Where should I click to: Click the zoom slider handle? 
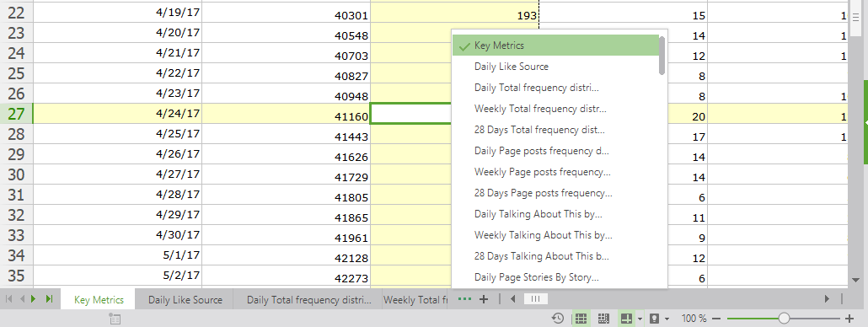point(784,318)
